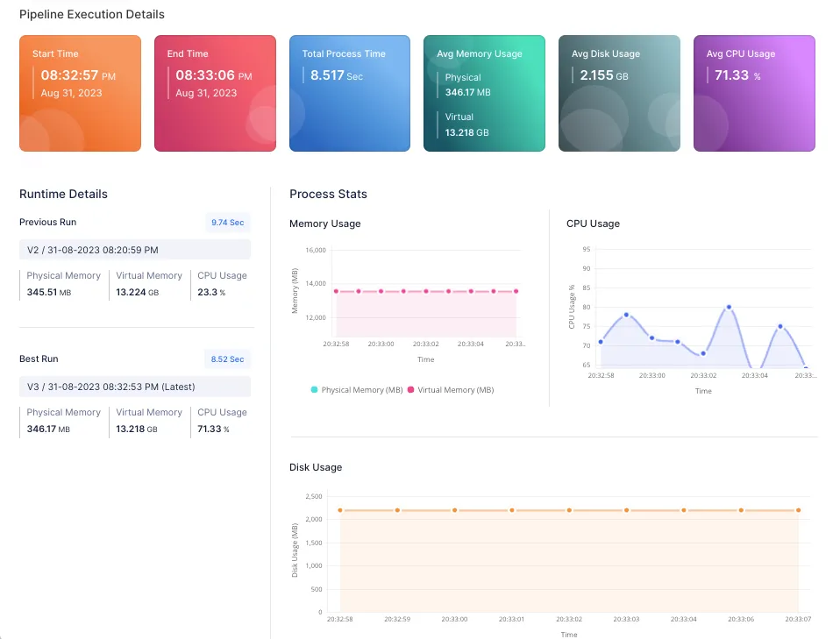
Task: Select the End Time card
Action: [216, 93]
